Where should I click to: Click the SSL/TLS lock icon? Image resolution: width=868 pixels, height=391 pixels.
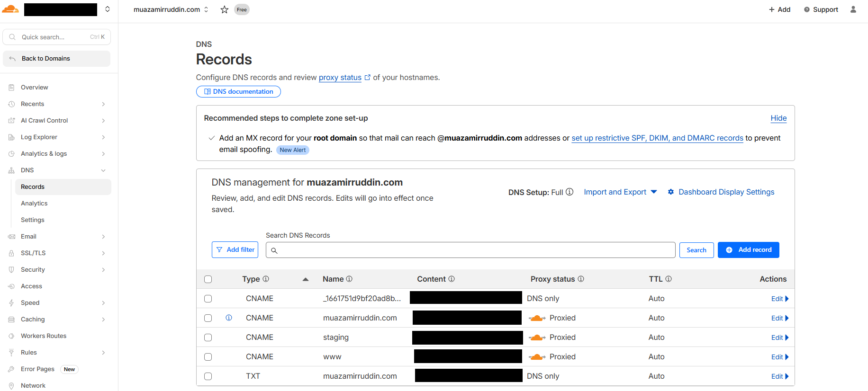click(x=11, y=253)
